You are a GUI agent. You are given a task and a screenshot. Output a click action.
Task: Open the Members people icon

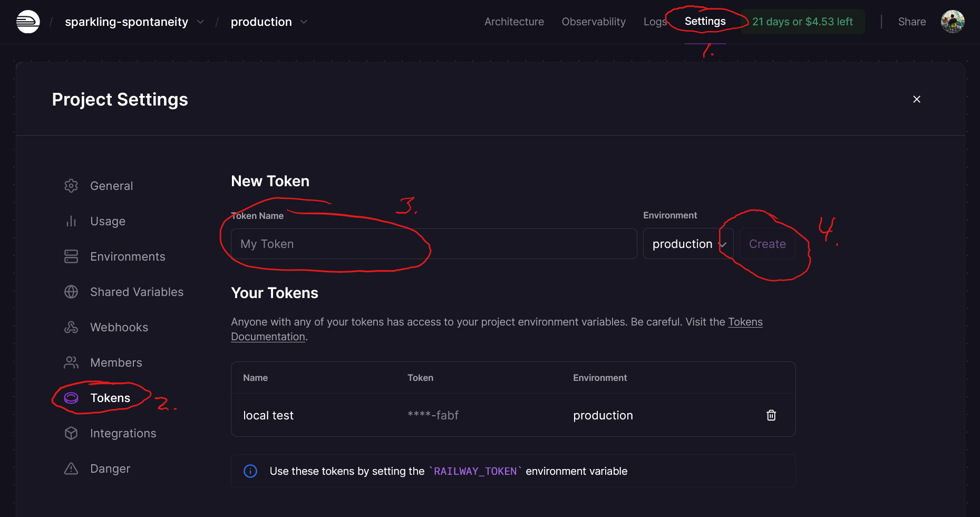[71, 362]
